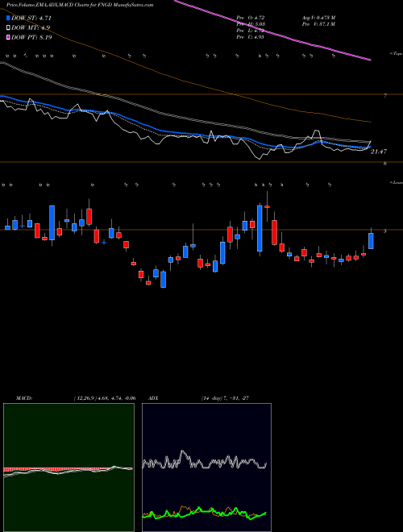
Task: Click the 'Avg V: 6.473 M' value
Action: click(318, 18)
